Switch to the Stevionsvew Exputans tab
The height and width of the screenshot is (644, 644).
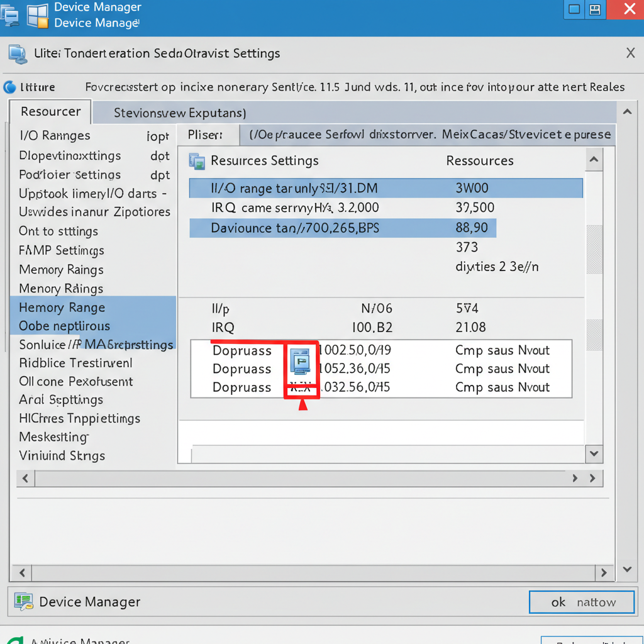(180, 113)
